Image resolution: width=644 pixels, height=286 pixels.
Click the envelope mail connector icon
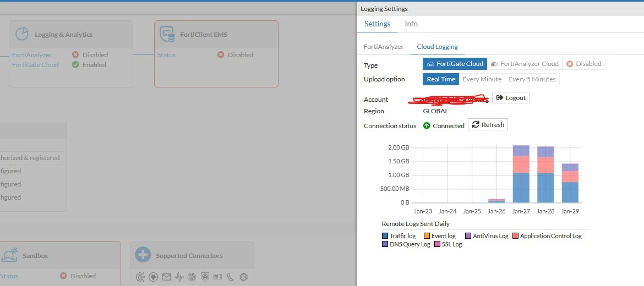(166, 277)
